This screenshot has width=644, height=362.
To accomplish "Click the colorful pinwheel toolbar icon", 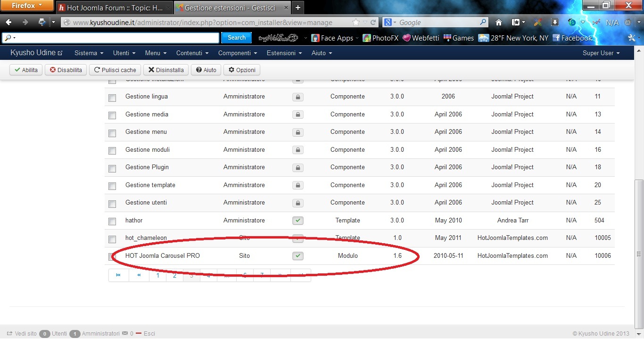I will 538,22.
